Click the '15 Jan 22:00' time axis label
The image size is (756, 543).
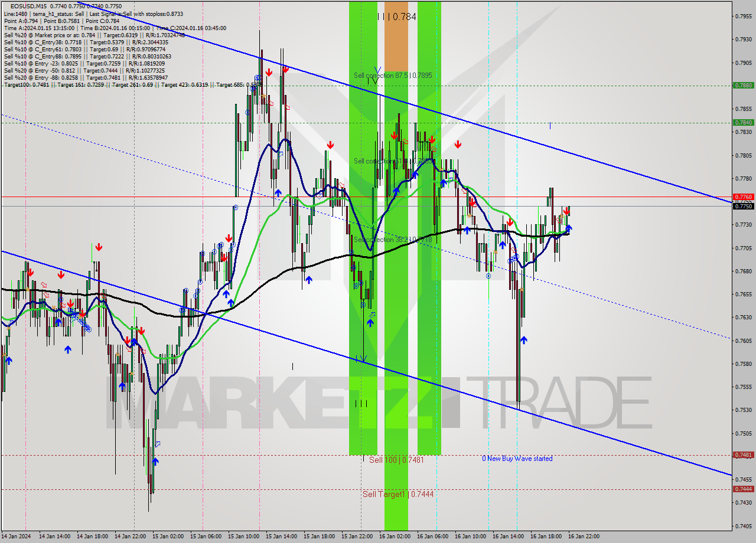point(357,537)
